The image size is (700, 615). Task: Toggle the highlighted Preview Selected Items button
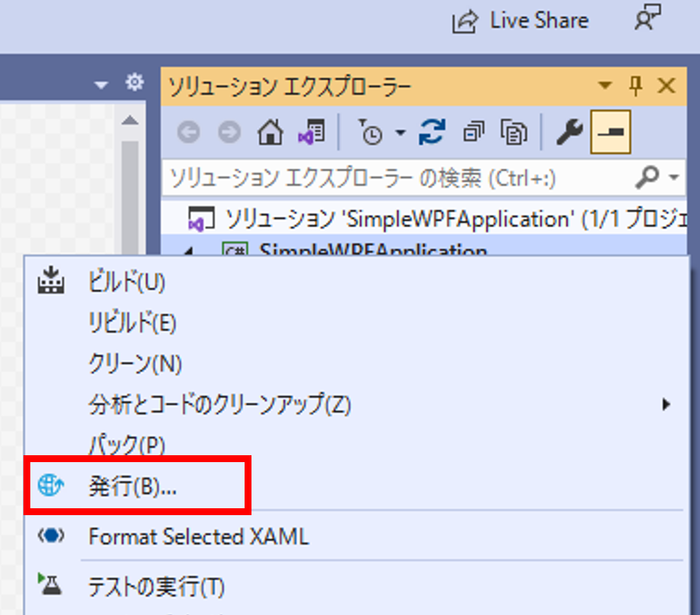click(610, 133)
